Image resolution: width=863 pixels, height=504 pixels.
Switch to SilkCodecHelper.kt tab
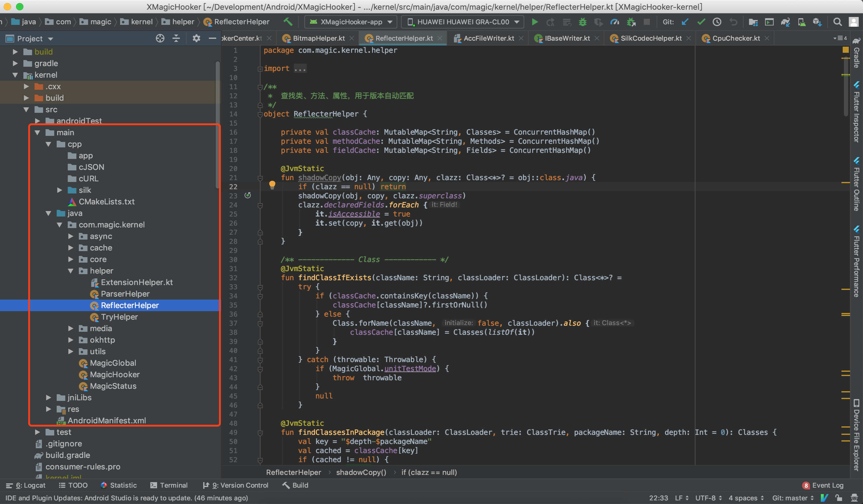pyautogui.click(x=651, y=38)
